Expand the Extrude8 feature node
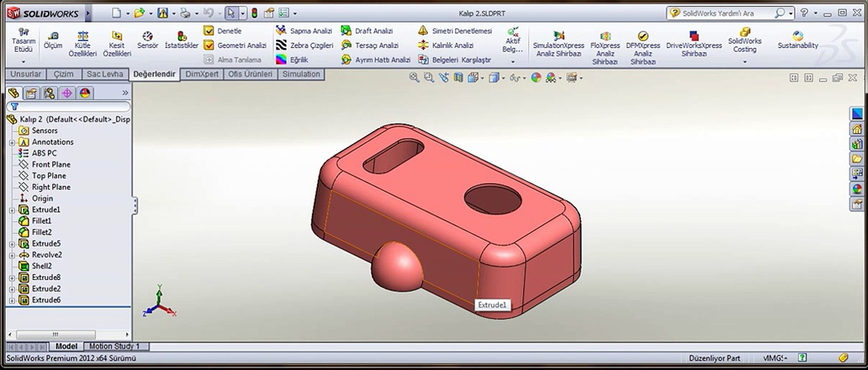This screenshot has width=868, height=370. click(x=12, y=278)
